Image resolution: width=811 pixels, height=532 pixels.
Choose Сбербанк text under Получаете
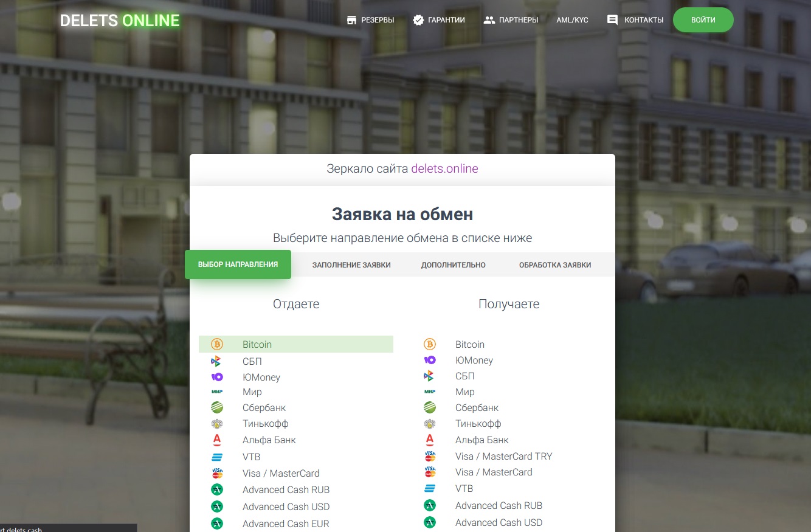tap(477, 408)
